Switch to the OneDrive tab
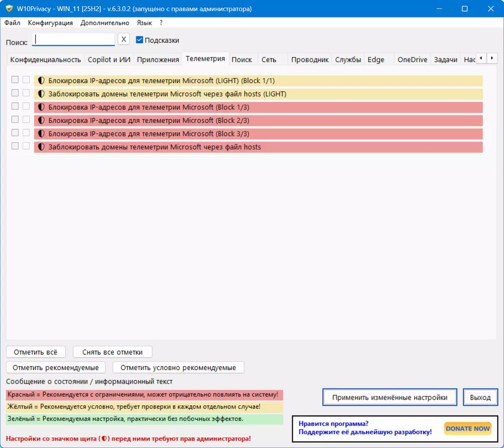 point(413,59)
